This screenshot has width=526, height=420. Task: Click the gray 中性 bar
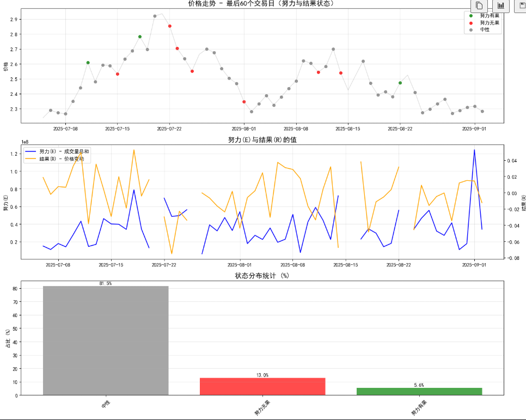point(106,340)
